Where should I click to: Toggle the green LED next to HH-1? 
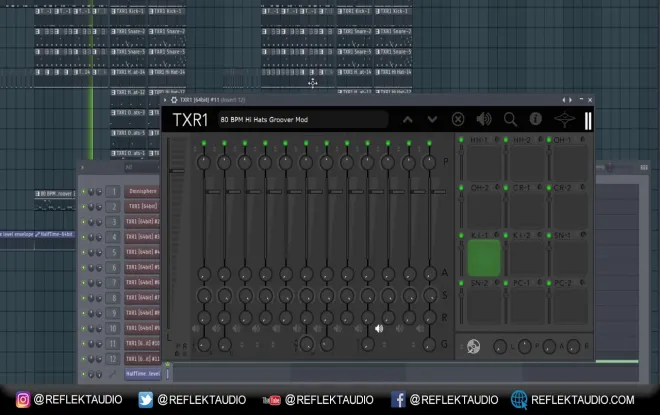(x=461, y=140)
